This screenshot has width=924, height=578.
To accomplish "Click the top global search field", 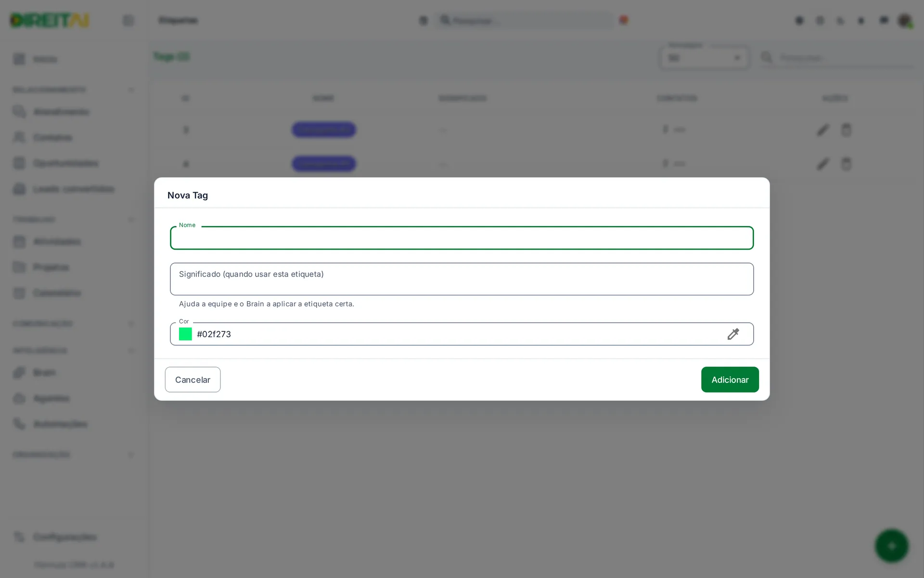I will point(525,20).
